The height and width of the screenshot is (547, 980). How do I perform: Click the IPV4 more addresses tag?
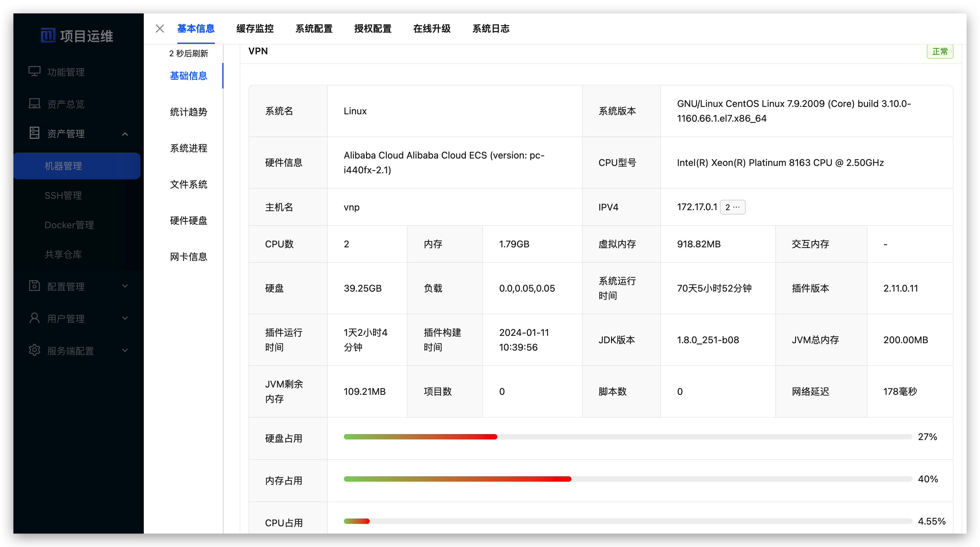coord(732,207)
